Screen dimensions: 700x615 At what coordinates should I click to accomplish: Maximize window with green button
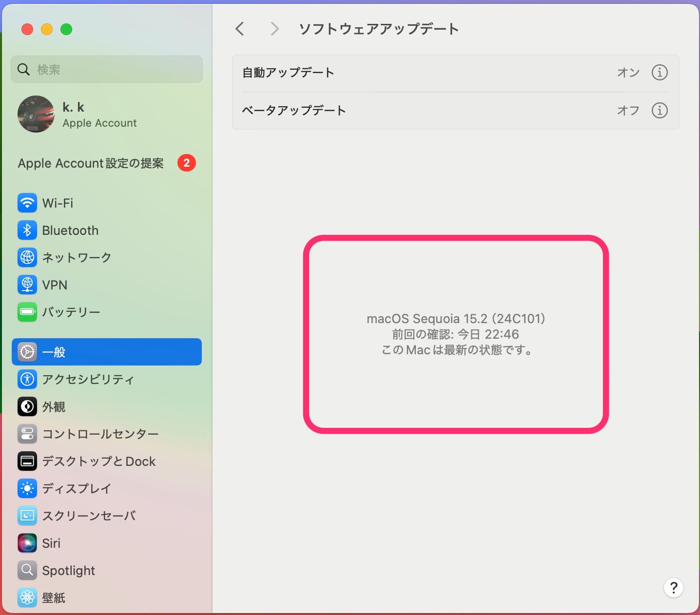click(x=66, y=29)
